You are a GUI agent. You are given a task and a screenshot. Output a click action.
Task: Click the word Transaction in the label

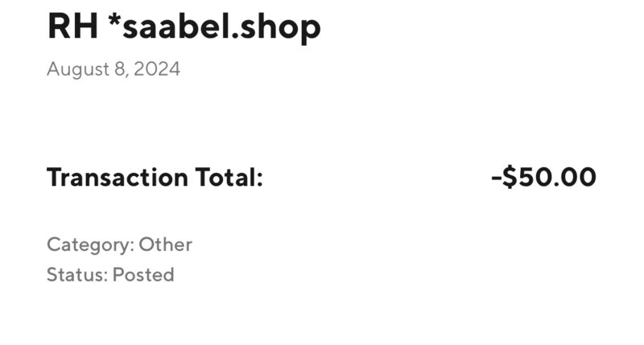click(118, 177)
